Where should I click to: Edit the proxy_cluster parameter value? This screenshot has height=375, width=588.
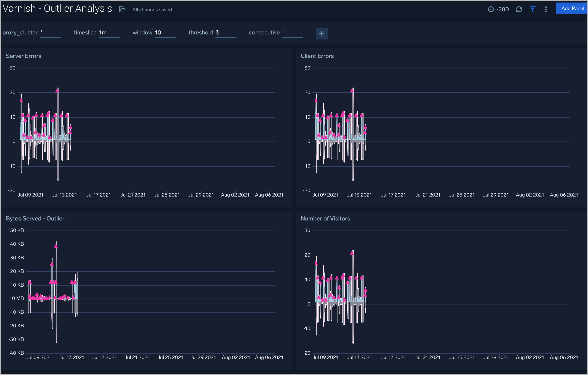pos(51,32)
